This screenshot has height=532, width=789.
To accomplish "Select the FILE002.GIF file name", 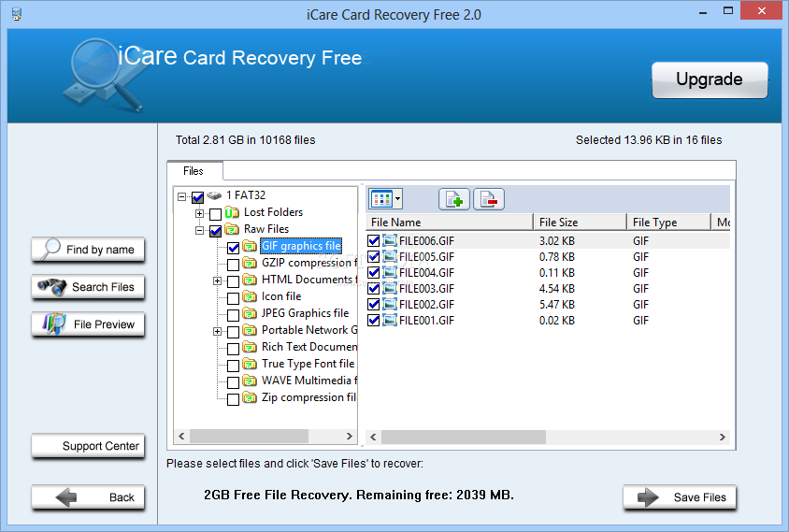I will [x=426, y=304].
